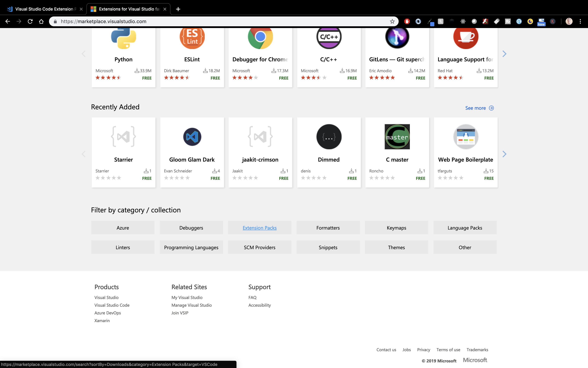
Task: Open the Accessibility support link
Action: (260, 305)
